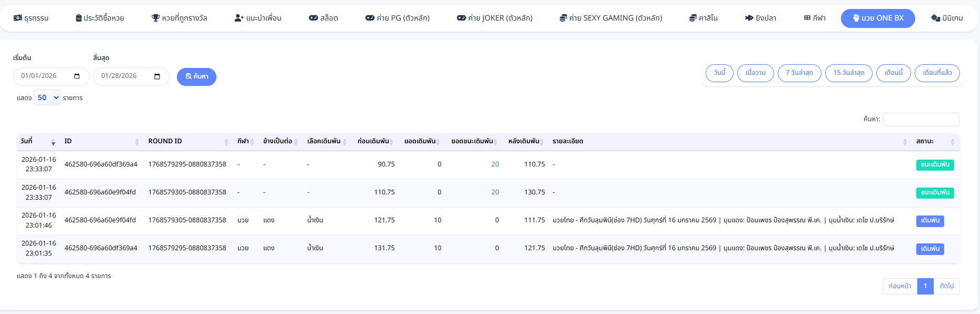Choose the วันนี้ quick filter

coord(719,73)
